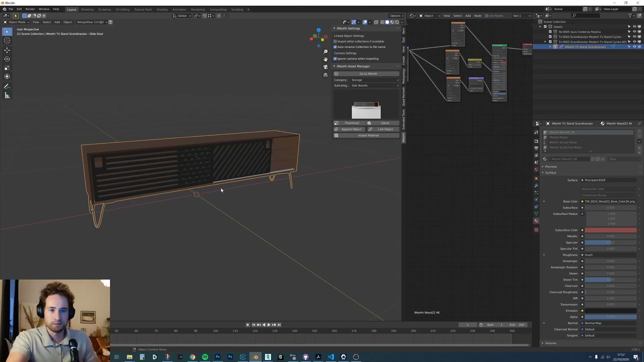This screenshot has width=644, height=362.
Task: Open the Output properties tab icon
Action: [536, 148]
